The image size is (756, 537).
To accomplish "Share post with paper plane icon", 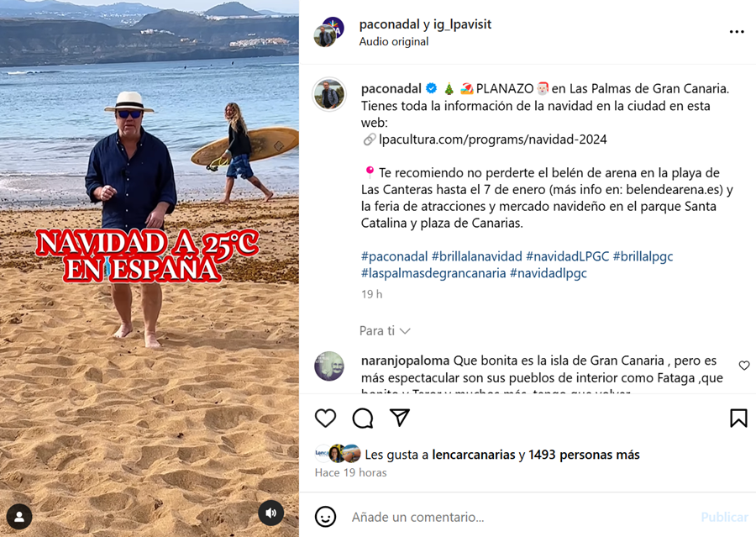I will [x=400, y=418].
